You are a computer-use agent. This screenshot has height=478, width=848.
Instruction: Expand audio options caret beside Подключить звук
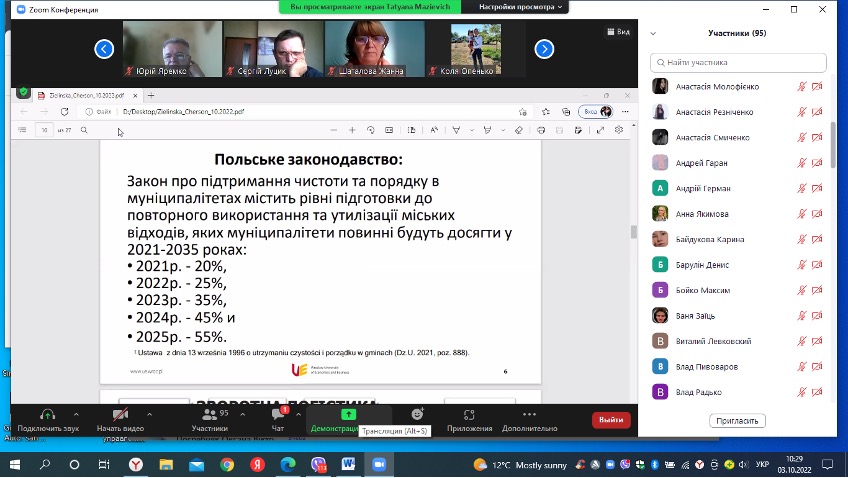tap(76, 415)
